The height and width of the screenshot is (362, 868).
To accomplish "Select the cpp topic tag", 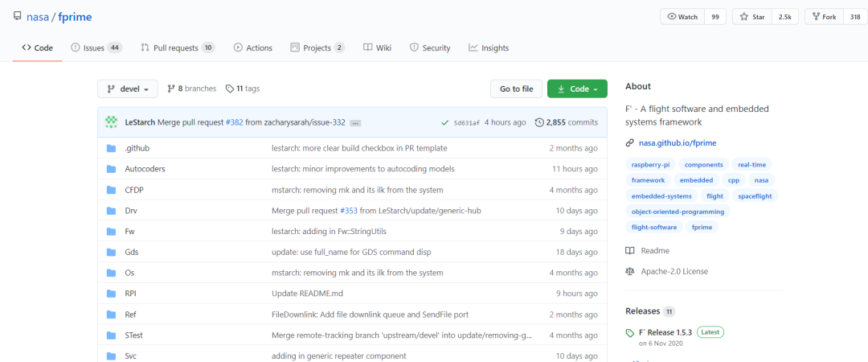I will pos(734,180).
